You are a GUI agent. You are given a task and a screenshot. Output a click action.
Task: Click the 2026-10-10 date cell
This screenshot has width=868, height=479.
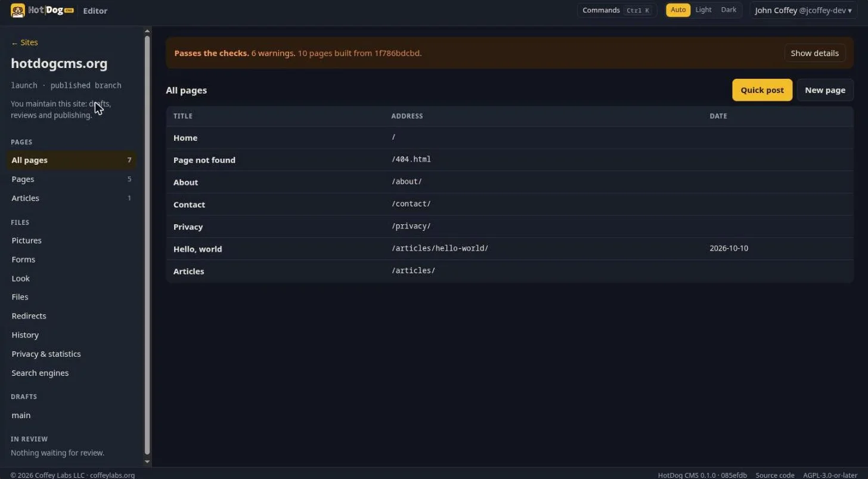(728, 248)
